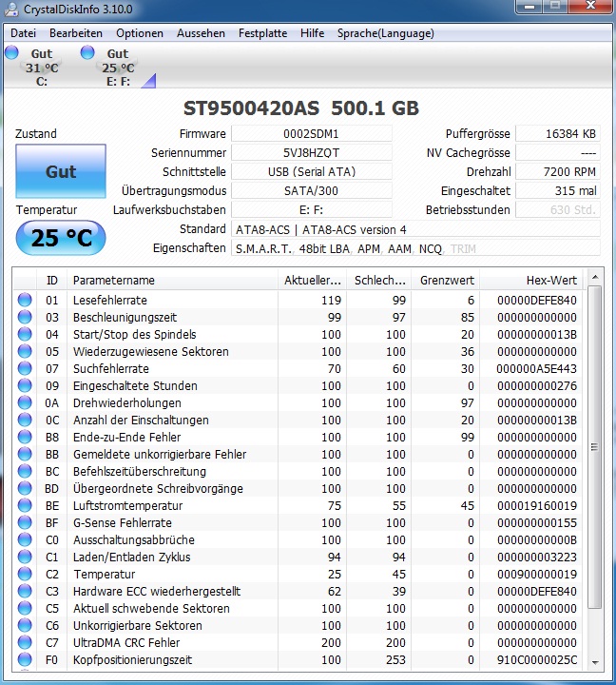
Task: Select the E: F: drive at 25 °C
Action: (118, 68)
